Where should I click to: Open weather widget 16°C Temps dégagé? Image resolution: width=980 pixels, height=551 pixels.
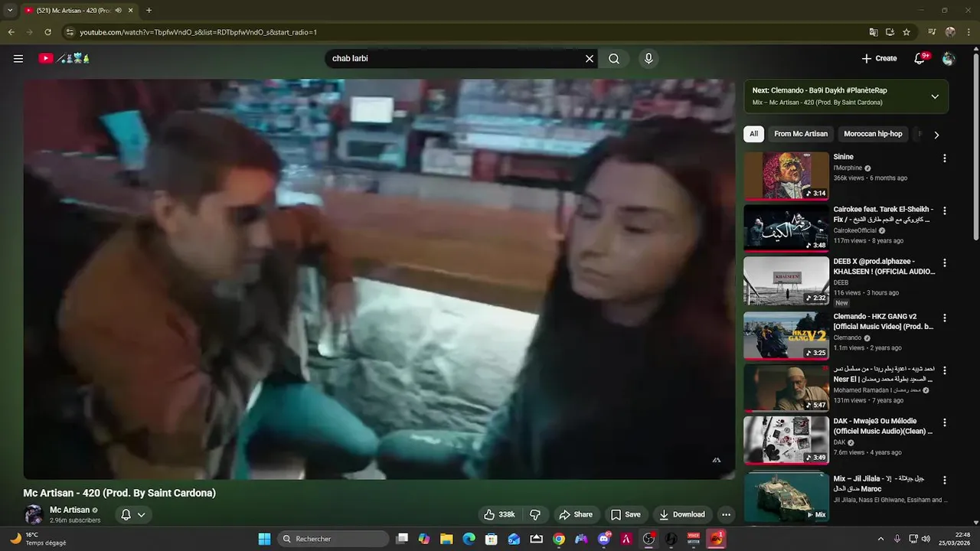[x=38, y=539]
